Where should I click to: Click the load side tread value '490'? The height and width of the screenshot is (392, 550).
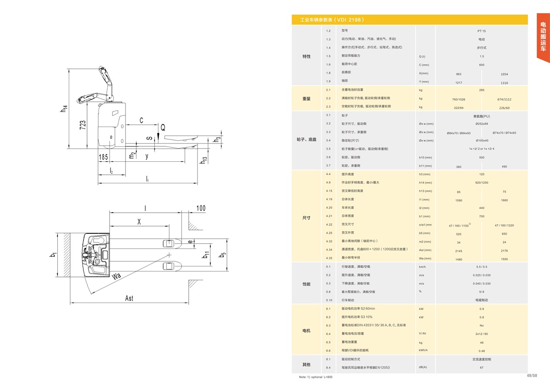click(504, 167)
